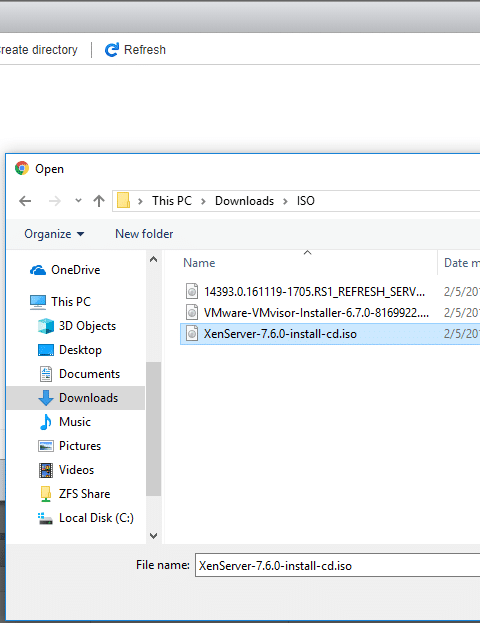
Task: Open Pictures in the navigation pane
Action: (80, 446)
